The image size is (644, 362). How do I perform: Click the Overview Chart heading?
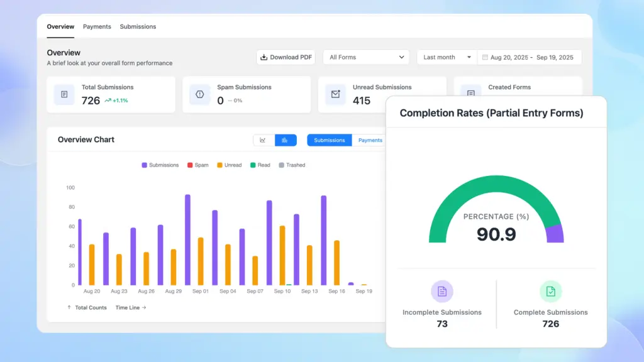click(86, 140)
